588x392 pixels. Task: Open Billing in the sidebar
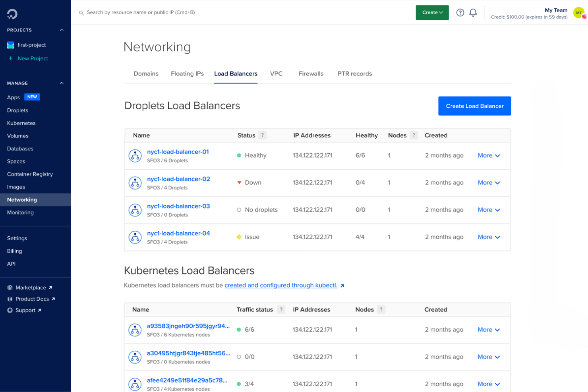click(x=15, y=251)
